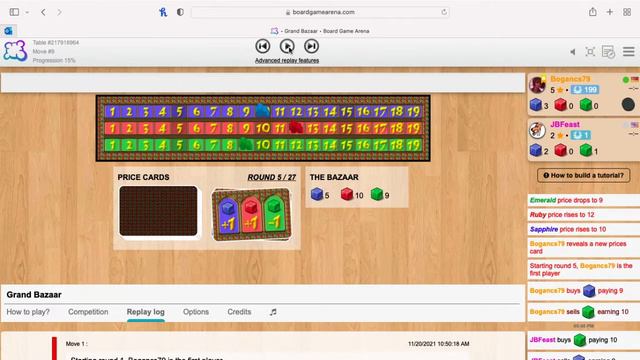
Task: Click JBFeast's ELO badge
Action: point(580,135)
